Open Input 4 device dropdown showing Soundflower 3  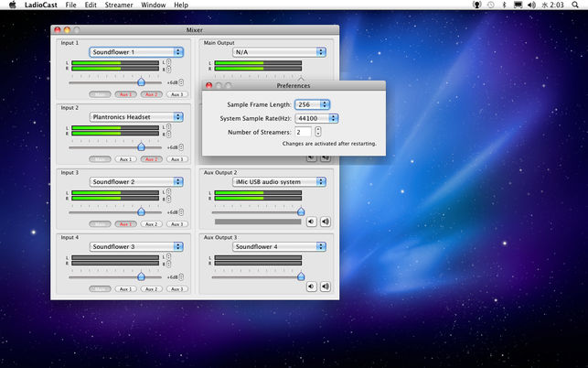click(136, 247)
